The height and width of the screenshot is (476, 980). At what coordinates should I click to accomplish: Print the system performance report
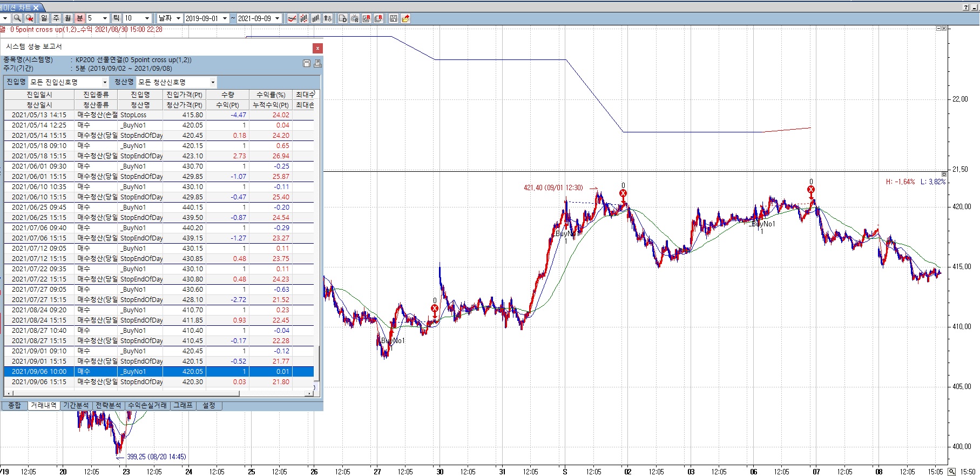pyautogui.click(x=317, y=64)
